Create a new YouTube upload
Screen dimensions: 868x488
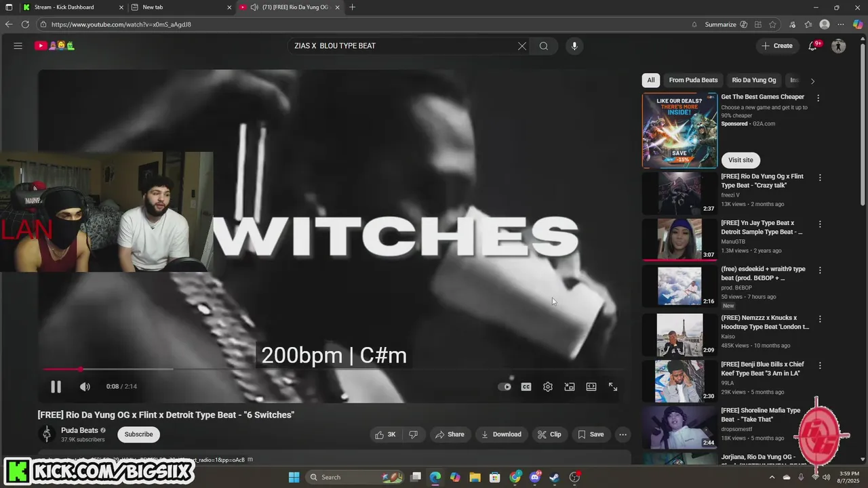pyautogui.click(x=777, y=46)
